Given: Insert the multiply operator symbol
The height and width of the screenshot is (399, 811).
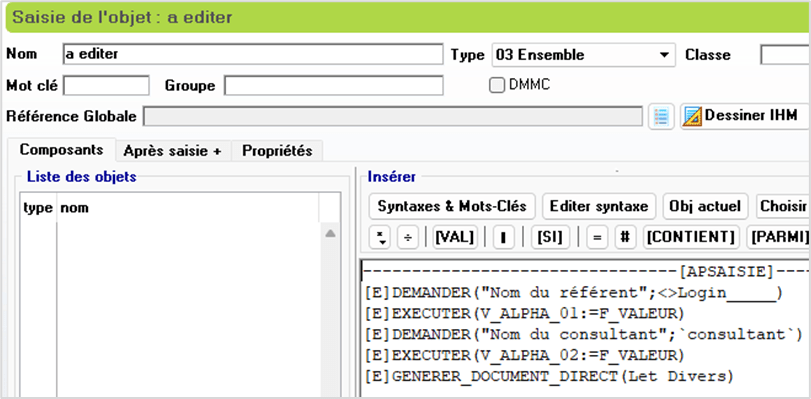Looking at the screenshot, I should 381,238.
